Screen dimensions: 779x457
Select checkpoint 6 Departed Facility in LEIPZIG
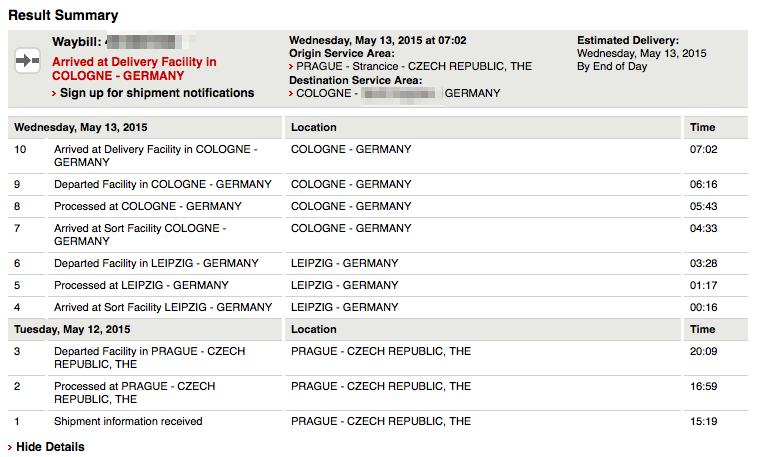[378, 263]
